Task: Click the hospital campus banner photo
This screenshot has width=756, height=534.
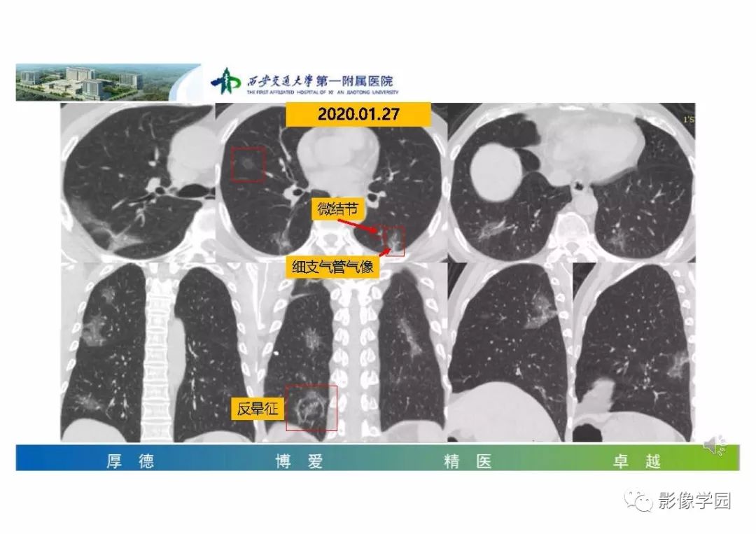Action: click(x=108, y=82)
